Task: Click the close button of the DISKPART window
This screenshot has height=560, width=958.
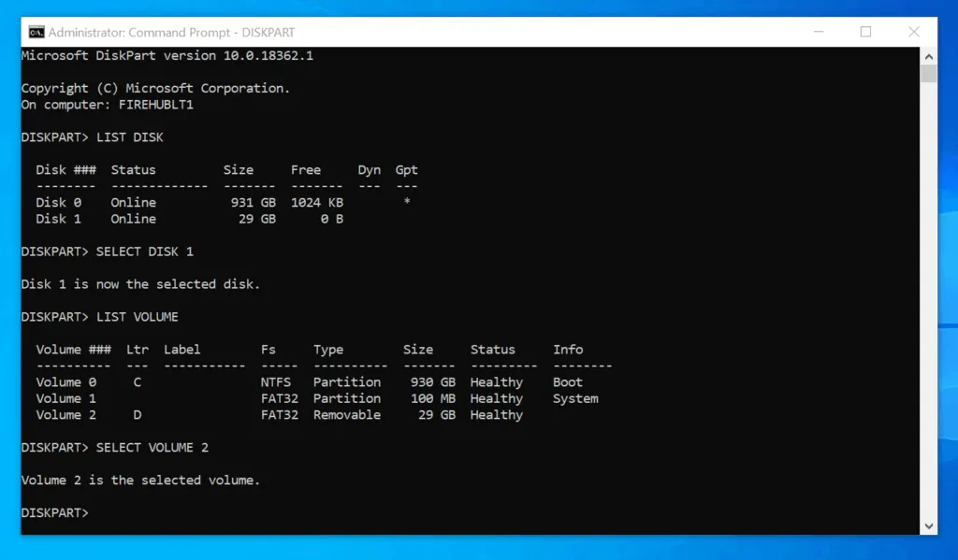Action: click(x=912, y=31)
